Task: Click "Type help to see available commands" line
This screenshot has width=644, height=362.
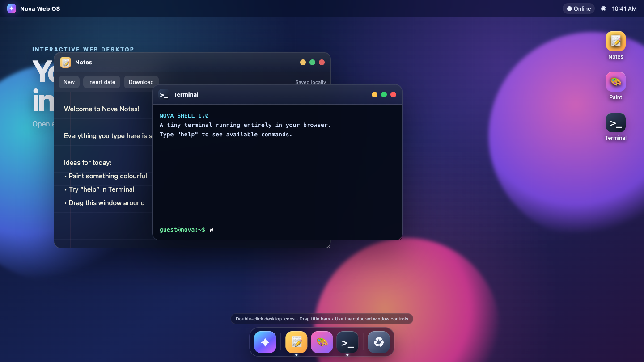Action: pos(226,135)
